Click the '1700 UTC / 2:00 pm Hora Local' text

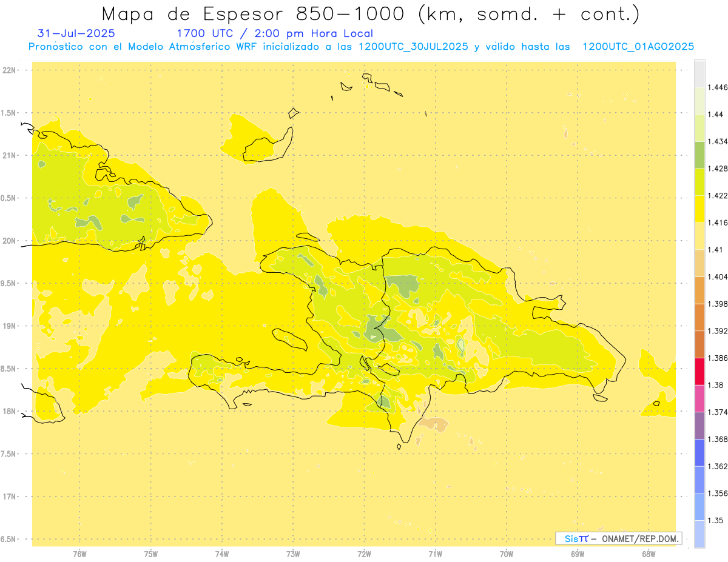click(275, 34)
